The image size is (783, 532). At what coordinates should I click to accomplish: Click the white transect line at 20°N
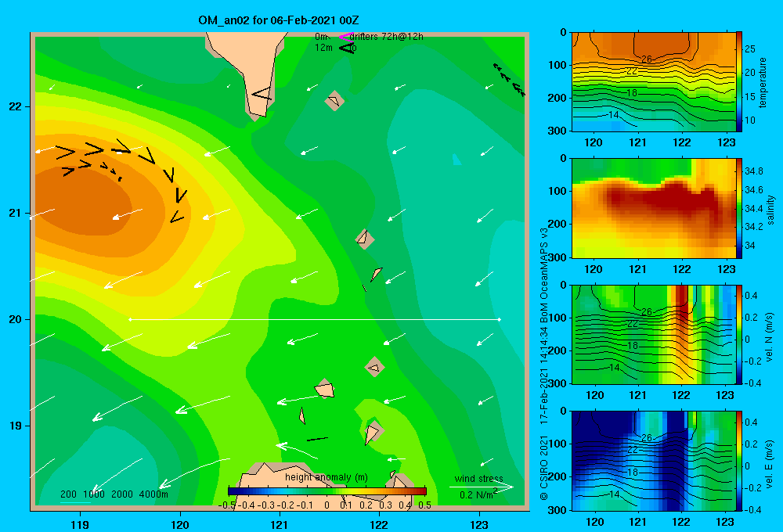(x=315, y=319)
